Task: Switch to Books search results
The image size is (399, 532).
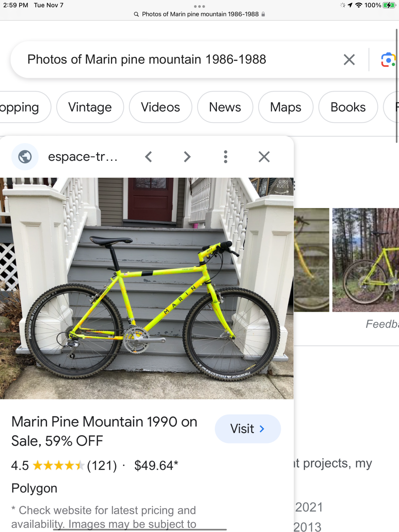Action: click(x=347, y=107)
